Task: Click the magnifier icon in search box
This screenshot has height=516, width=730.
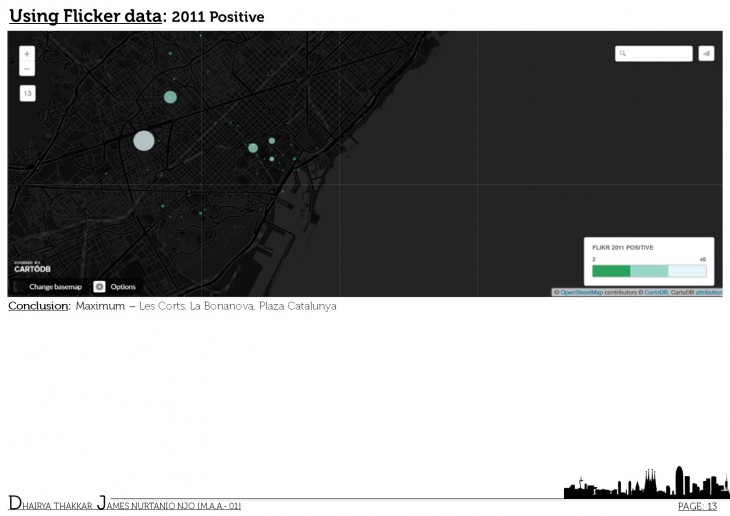Action: [623, 54]
